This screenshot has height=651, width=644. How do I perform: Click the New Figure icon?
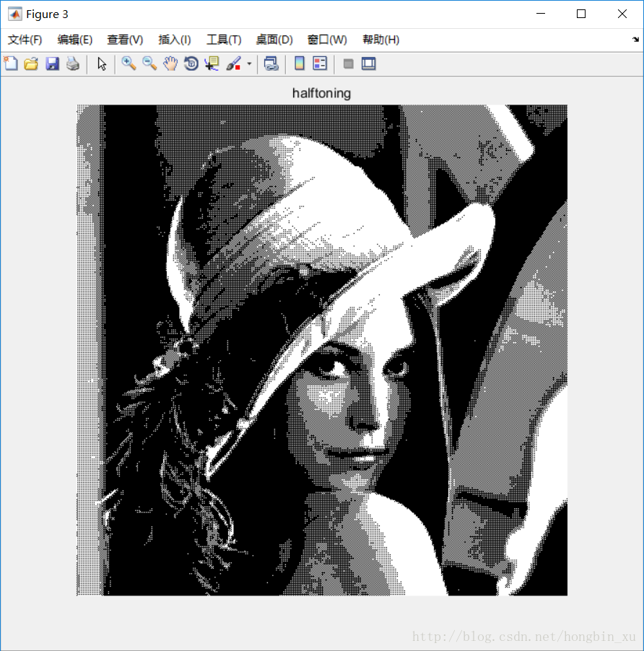click(11, 64)
